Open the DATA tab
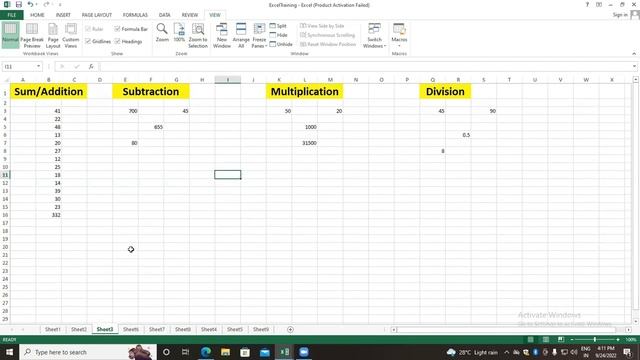This screenshot has width=640, height=360. click(x=164, y=15)
